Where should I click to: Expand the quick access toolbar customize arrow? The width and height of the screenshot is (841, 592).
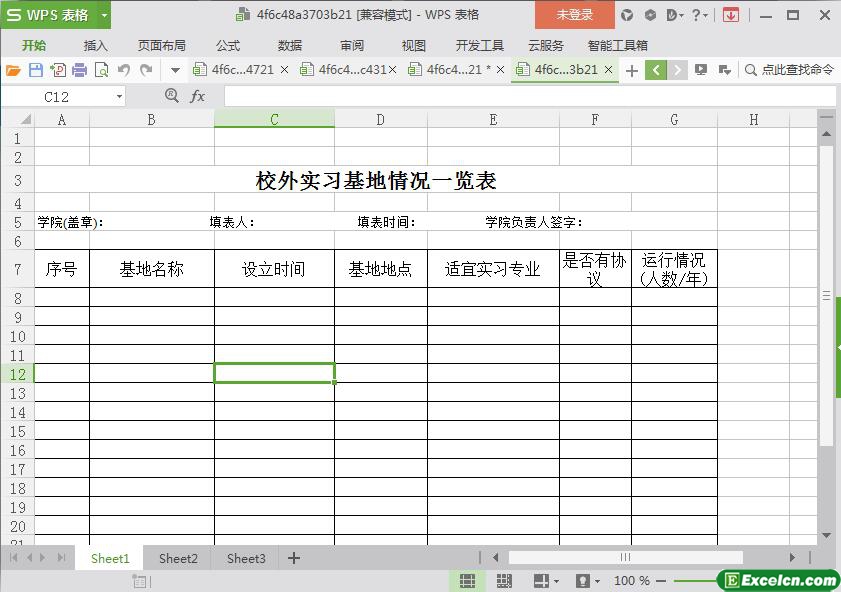click(x=175, y=70)
